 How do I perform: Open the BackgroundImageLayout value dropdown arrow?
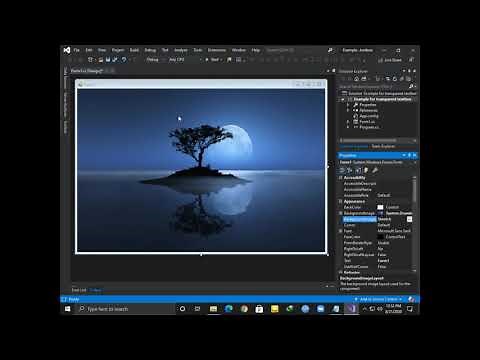tap(409, 219)
